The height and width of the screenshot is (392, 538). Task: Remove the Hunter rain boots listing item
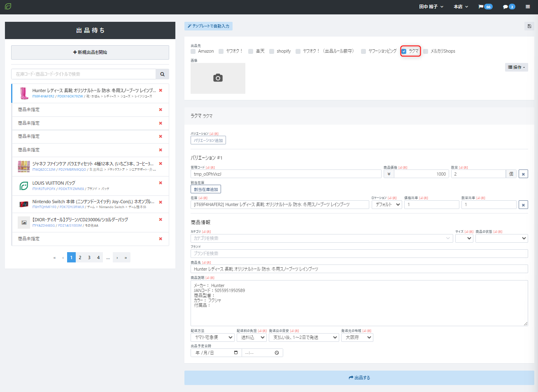coord(161,90)
